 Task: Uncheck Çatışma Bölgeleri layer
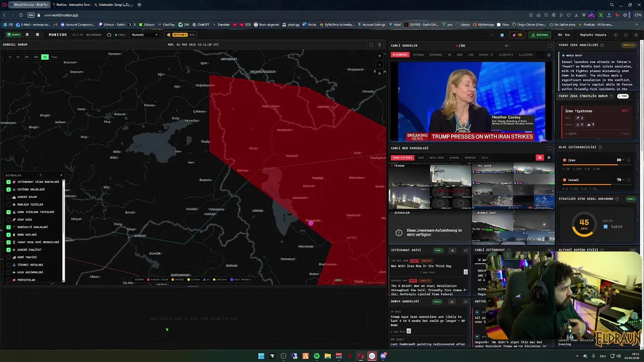9,190
